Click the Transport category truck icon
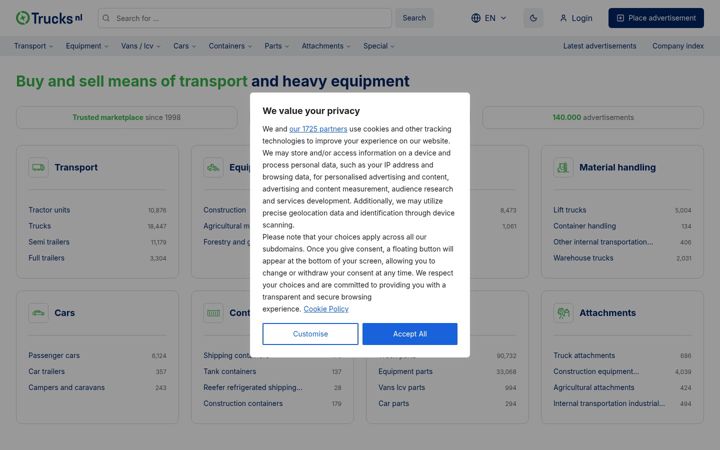Screen dimensions: 720x450 click(39, 168)
